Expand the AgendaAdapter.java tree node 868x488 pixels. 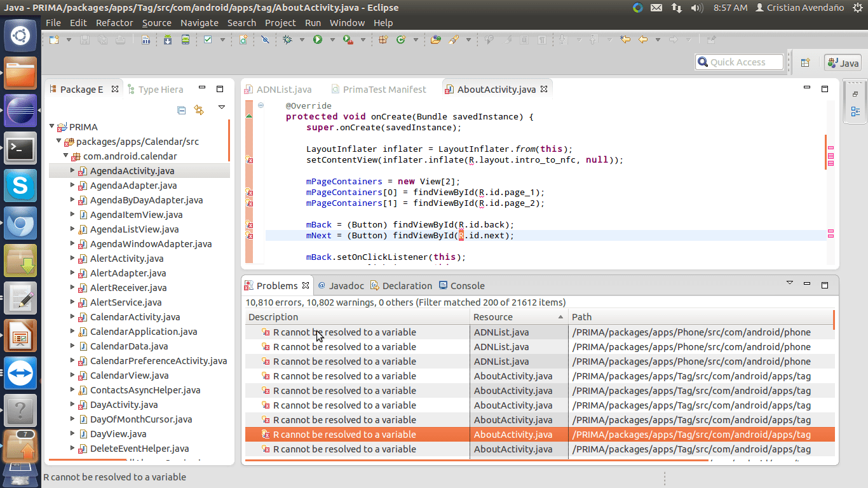coord(72,186)
